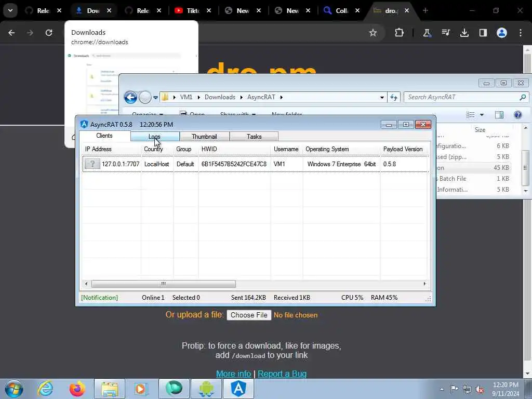Open Explorer help with the question mark icon
The image size is (532, 399).
(x=518, y=115)
